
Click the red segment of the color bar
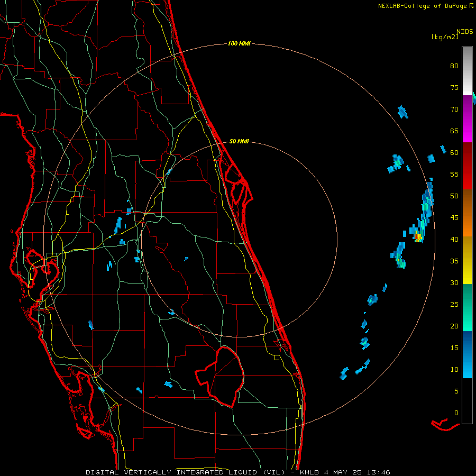coord(467,166)
